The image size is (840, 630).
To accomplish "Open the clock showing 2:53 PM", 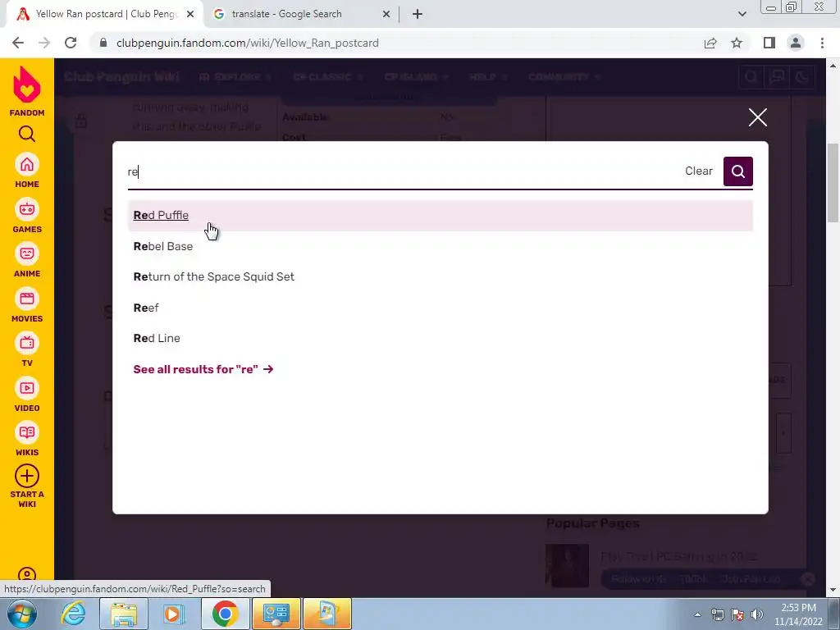I will pyautogui.click(x=798, y=614).
